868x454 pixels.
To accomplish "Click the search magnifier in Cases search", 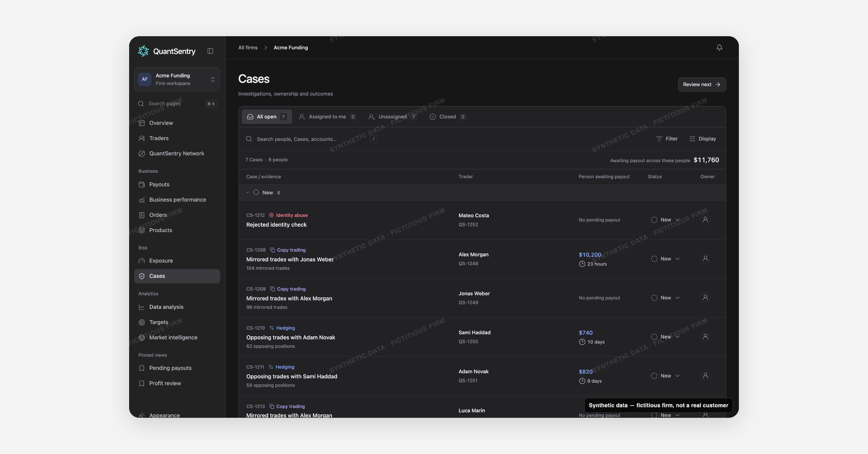I will [x=249, y=139].
